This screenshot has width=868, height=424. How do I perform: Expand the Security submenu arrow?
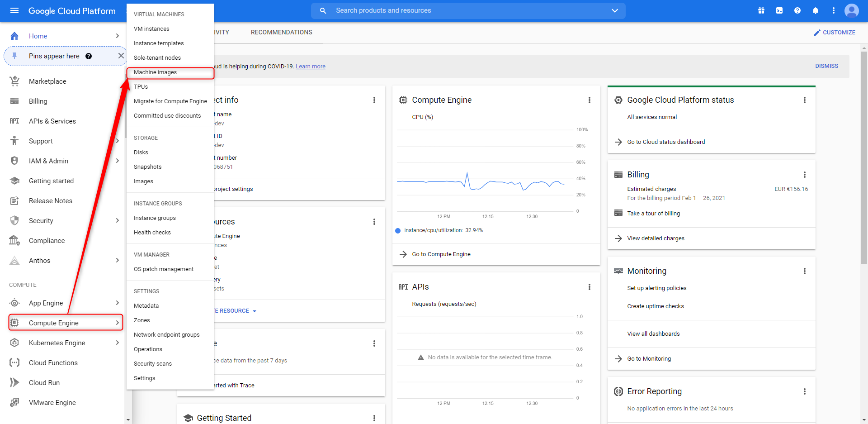[x=117, y=220]
